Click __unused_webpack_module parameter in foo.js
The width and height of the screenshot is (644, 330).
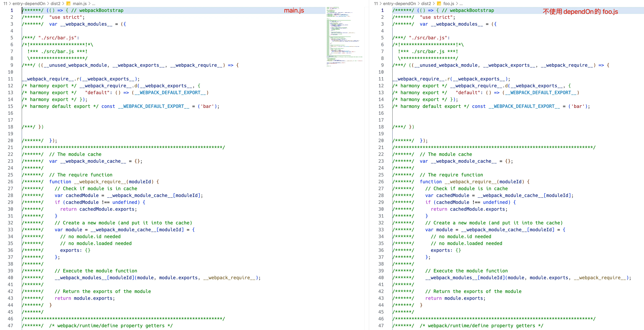point(446,65)
